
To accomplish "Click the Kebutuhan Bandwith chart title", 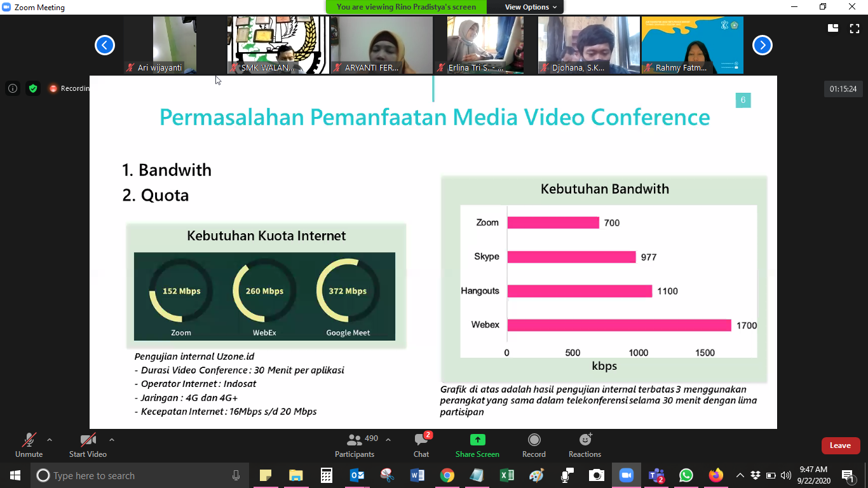I will point(605,189).
